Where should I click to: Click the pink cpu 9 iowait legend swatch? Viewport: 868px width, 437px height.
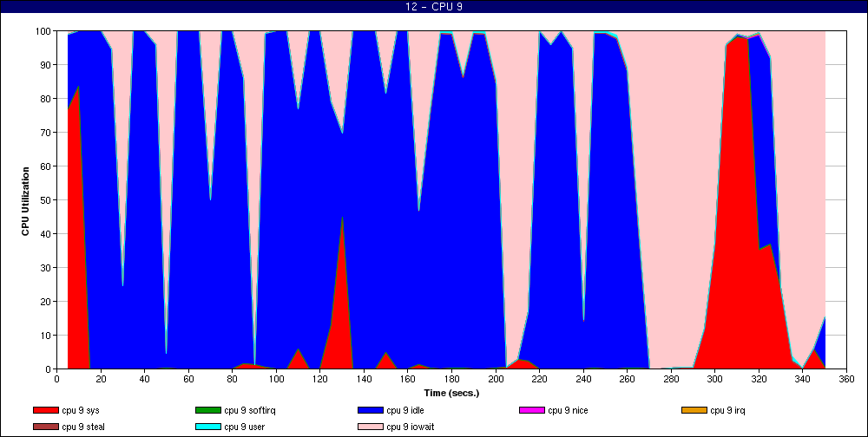[371, 427]
